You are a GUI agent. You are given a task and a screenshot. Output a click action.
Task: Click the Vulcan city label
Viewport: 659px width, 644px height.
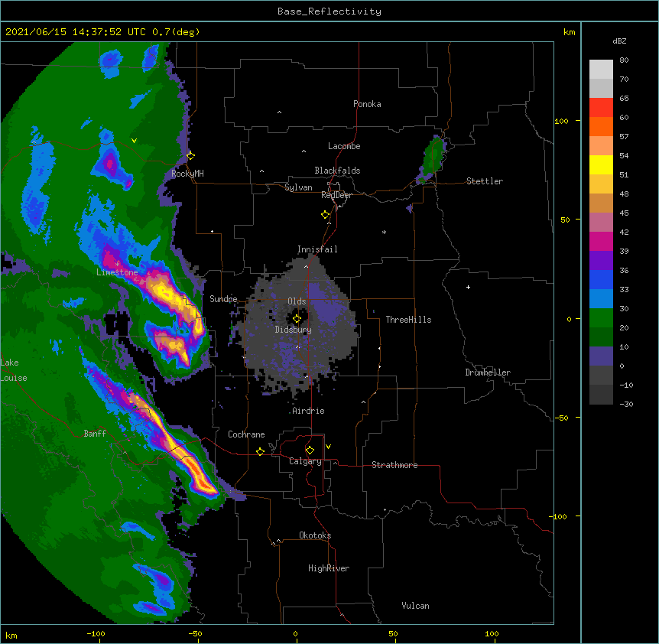(415, 606)
